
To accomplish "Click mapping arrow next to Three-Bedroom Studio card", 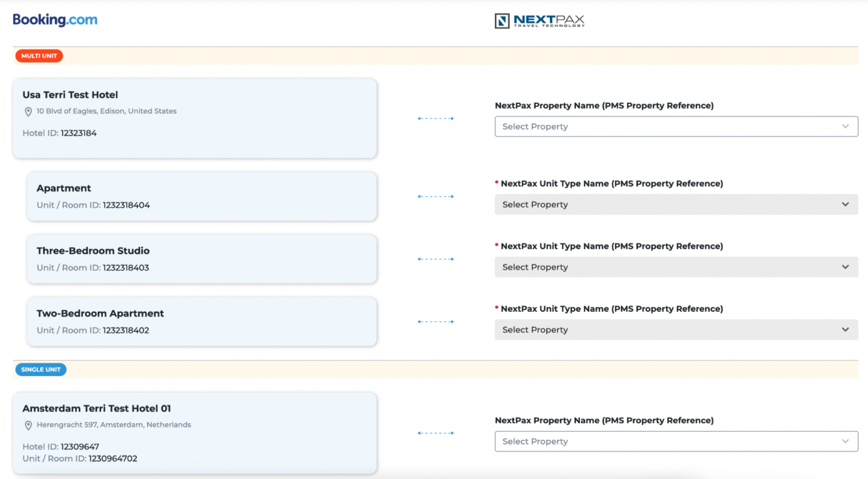I will (436, 259).
